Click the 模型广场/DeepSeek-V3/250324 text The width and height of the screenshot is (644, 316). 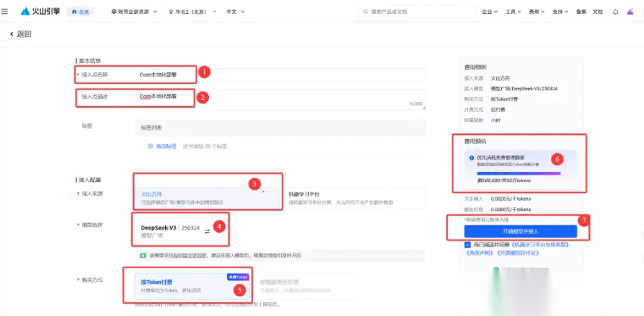524,88
